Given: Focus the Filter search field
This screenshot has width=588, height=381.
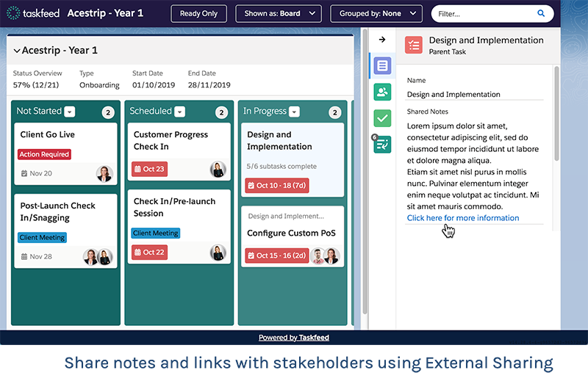Looking at the screenshot, I should click(492, 14).
